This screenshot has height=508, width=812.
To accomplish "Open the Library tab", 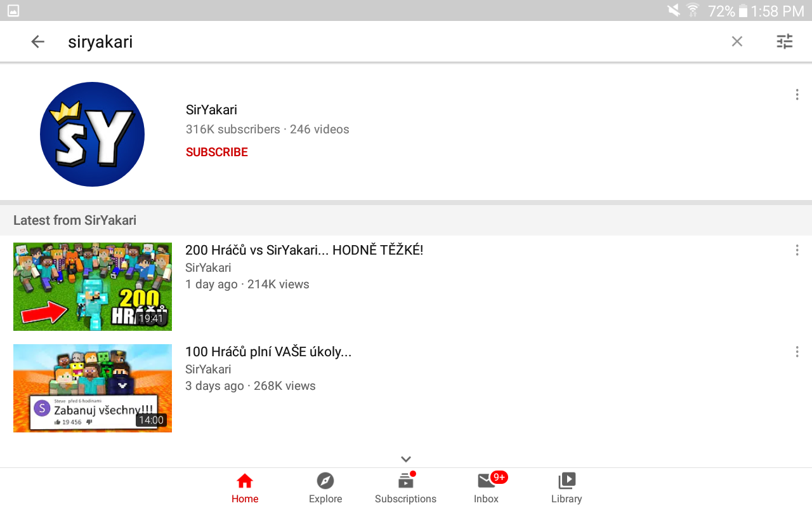I will pyautogui.click(x=566, y=488).
